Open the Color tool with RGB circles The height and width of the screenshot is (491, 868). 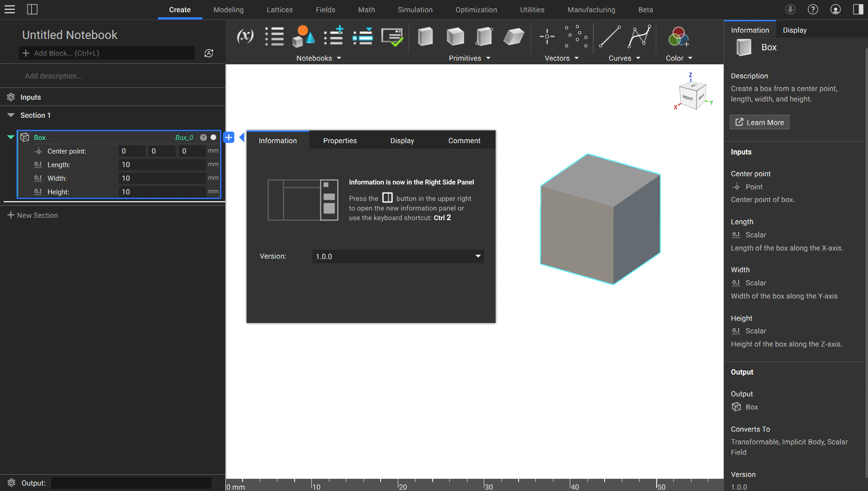[x=678, y=37]
